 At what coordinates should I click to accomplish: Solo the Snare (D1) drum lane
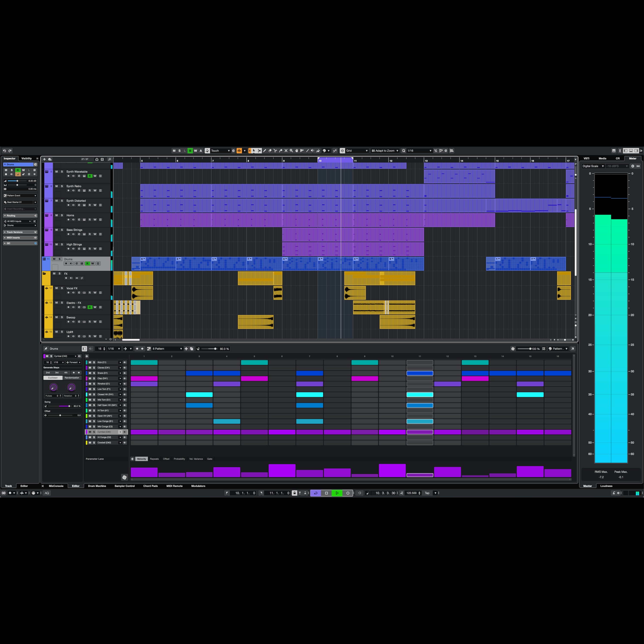tap(94, 373)
